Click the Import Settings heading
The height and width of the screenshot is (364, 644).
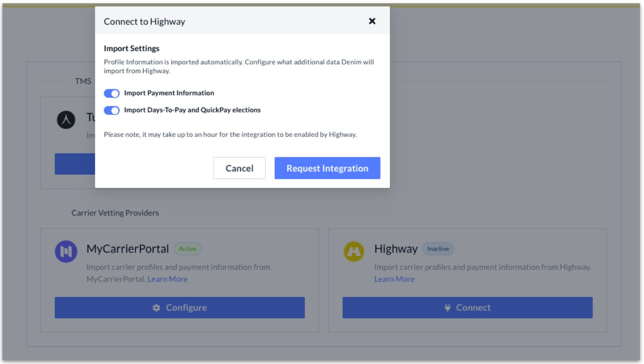132,49
